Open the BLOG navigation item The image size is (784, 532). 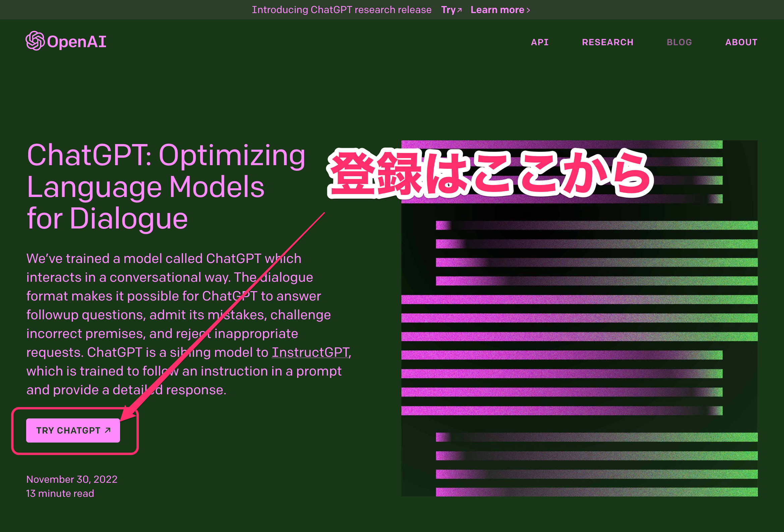(679, 42)
